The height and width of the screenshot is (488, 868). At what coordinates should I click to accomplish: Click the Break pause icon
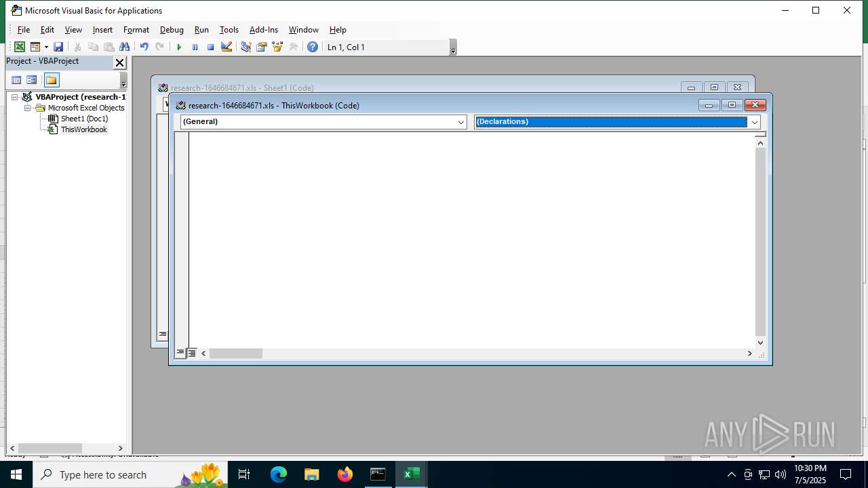point(195,47)
